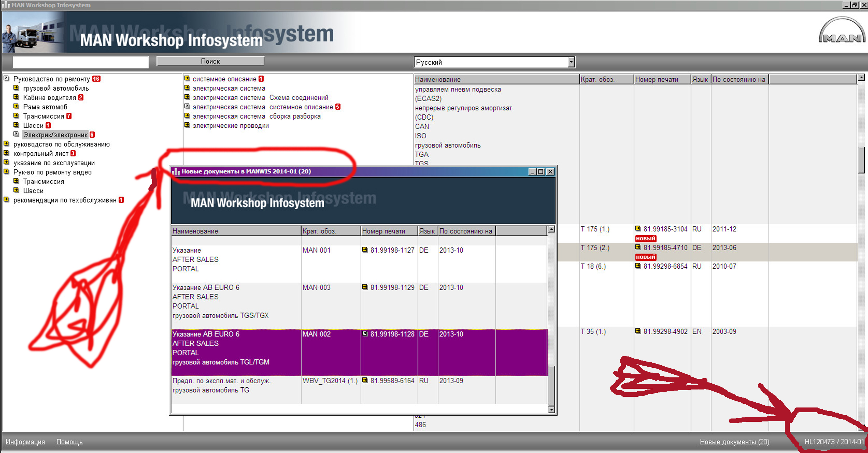Open document icon beside 81.99589-6164
Viewport: 868px width, 453px height.
point(365,380)
